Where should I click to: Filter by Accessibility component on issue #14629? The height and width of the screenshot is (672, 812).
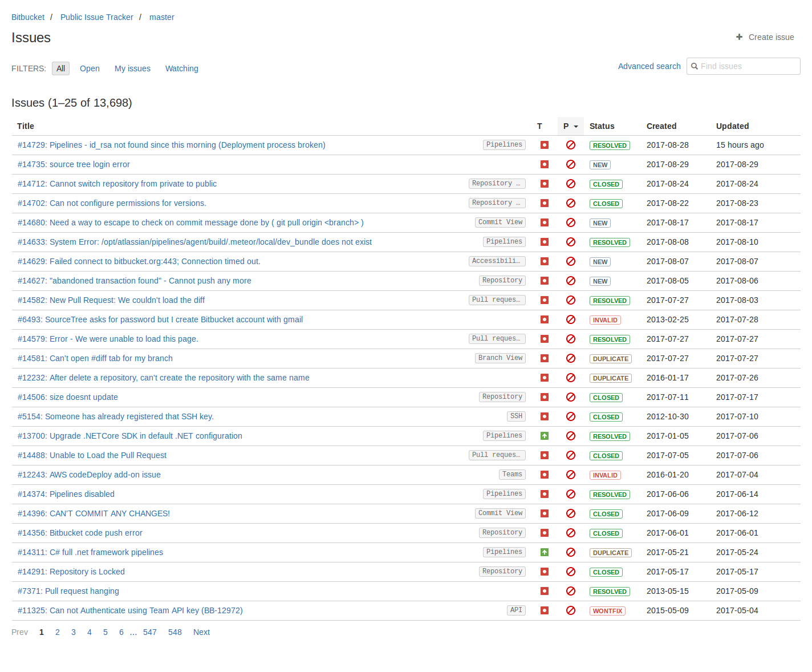tap(497, 261)
